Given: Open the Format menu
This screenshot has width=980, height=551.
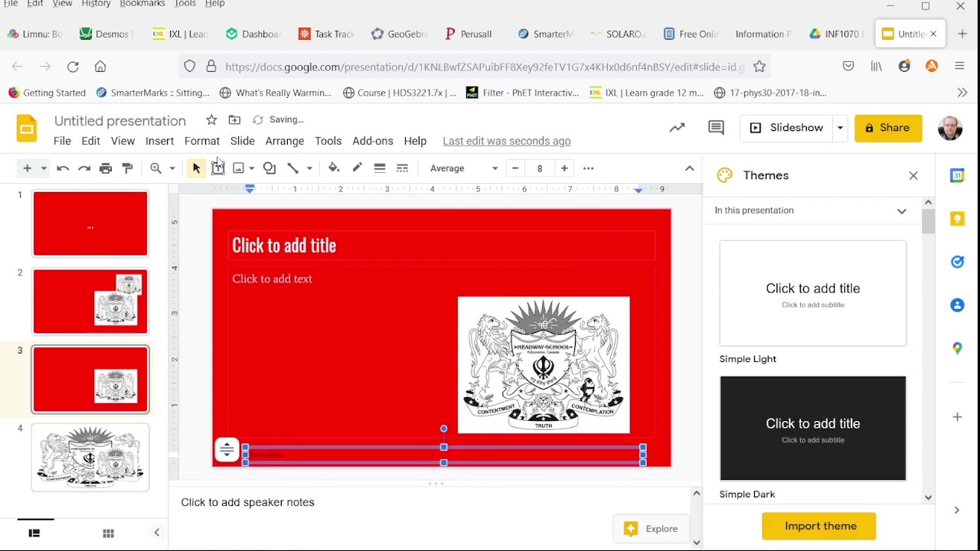Looking at the screenshot, I should coord(202,141).
